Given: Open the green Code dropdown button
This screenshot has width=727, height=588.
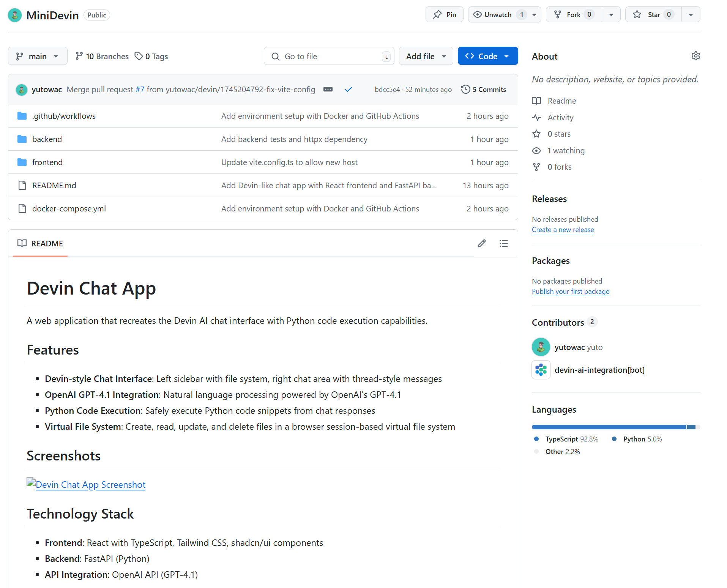Looking at the screenshot, I should point(488,56).
